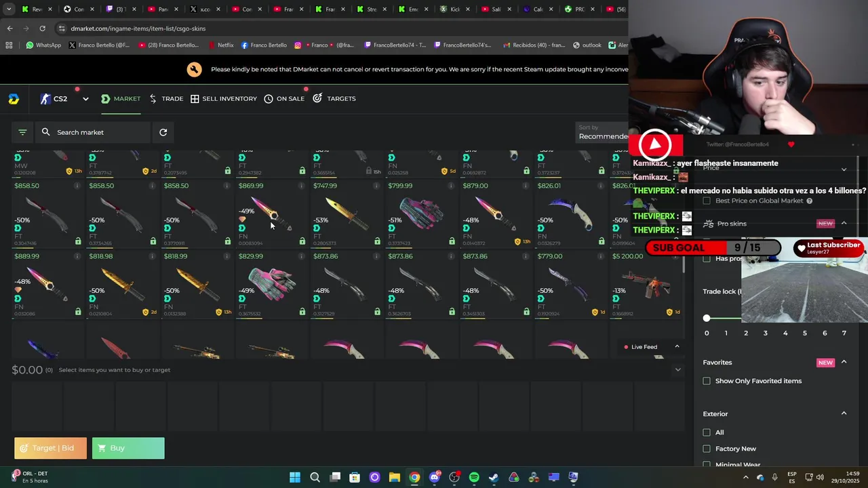868x488 pixels.
Task: Switch to the MARKET tab
Action: (121, 99)
